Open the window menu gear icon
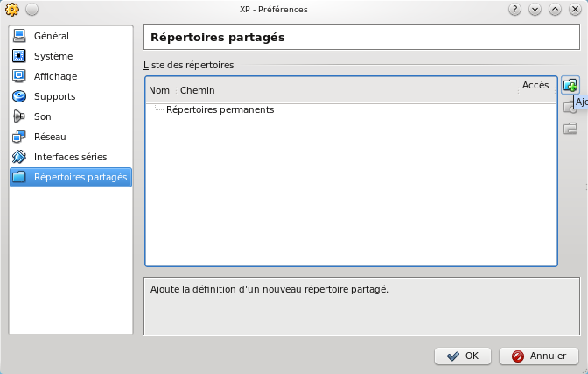Screen dimensions: 588x374 point(11,9)
